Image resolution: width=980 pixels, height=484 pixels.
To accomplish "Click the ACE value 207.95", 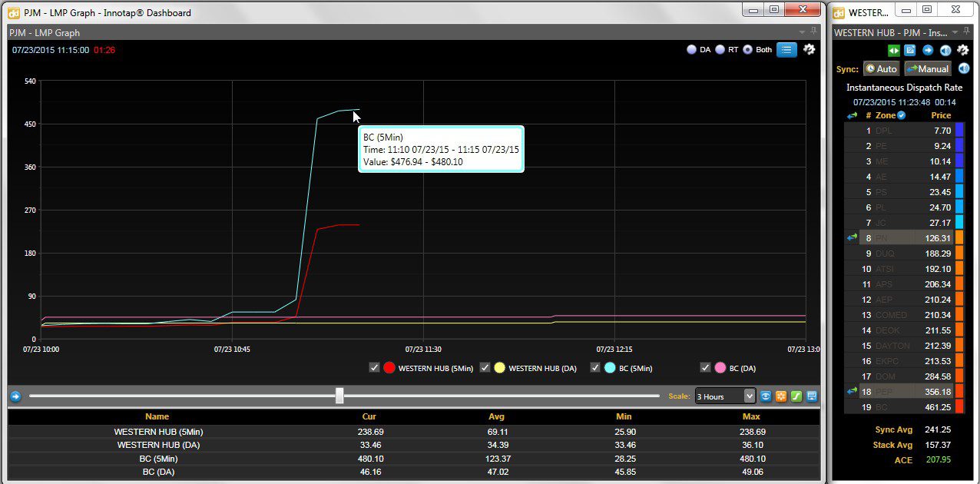I will [938, 459].
